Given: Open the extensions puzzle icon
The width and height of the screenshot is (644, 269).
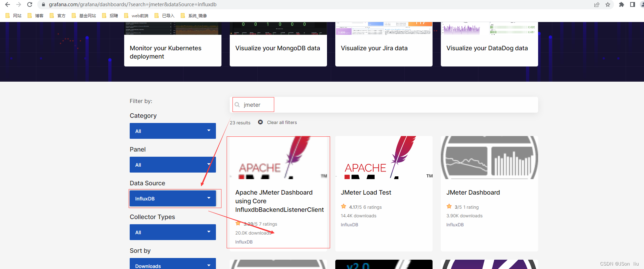Looking at the screenshot, I should [622, 4].
